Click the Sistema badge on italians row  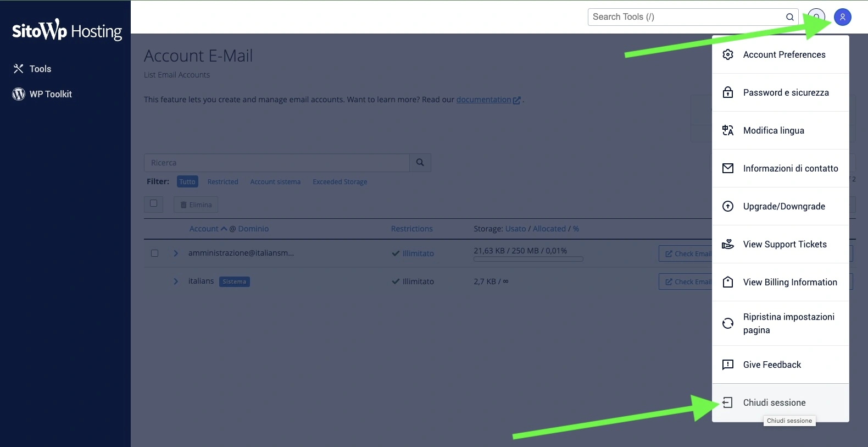coord(235,282)
